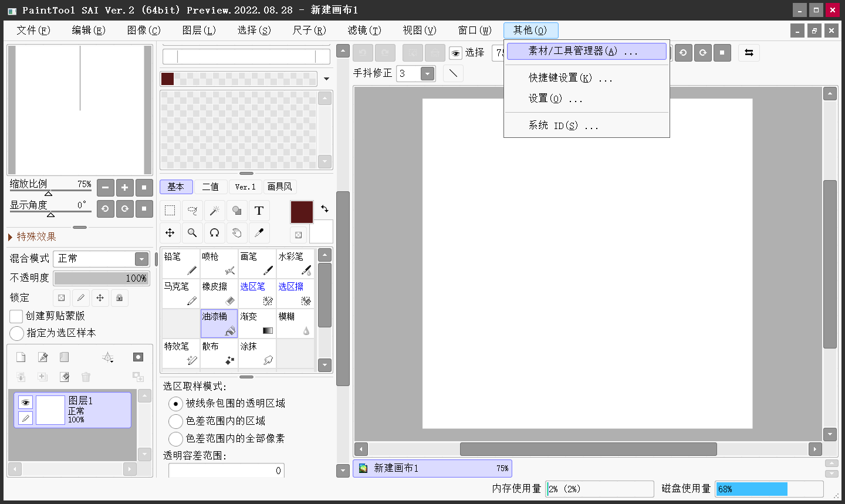Select the zoom magnifier tool
845x504 pixels.
coord(192,233)
